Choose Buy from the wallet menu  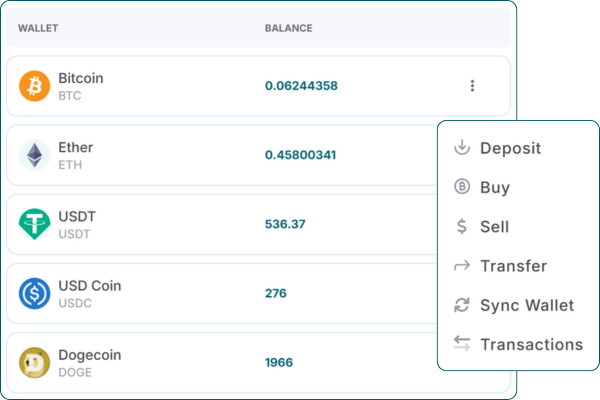click(x=494, y=187)
